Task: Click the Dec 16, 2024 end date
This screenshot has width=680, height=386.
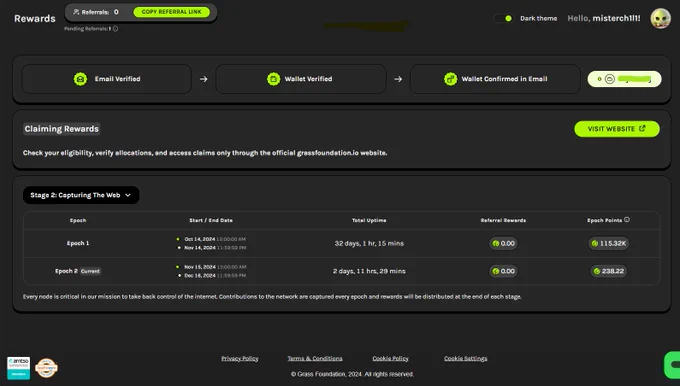Action: tap(200, 275)
